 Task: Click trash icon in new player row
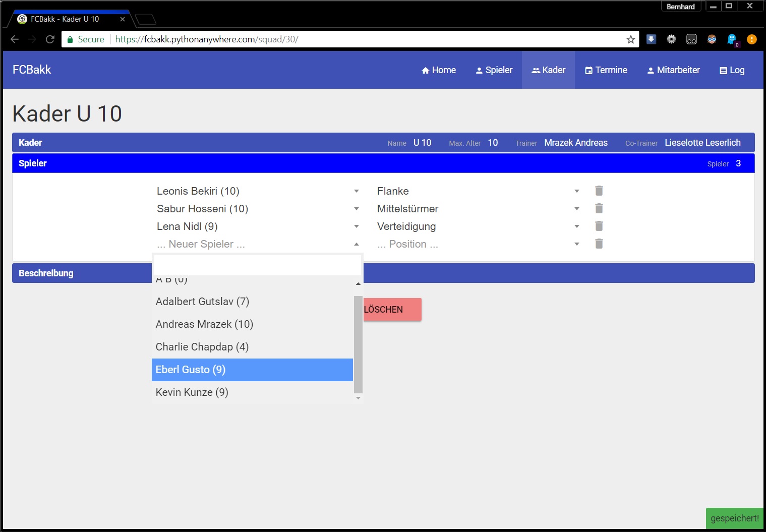pyautogui.click(x=599, y=244)
